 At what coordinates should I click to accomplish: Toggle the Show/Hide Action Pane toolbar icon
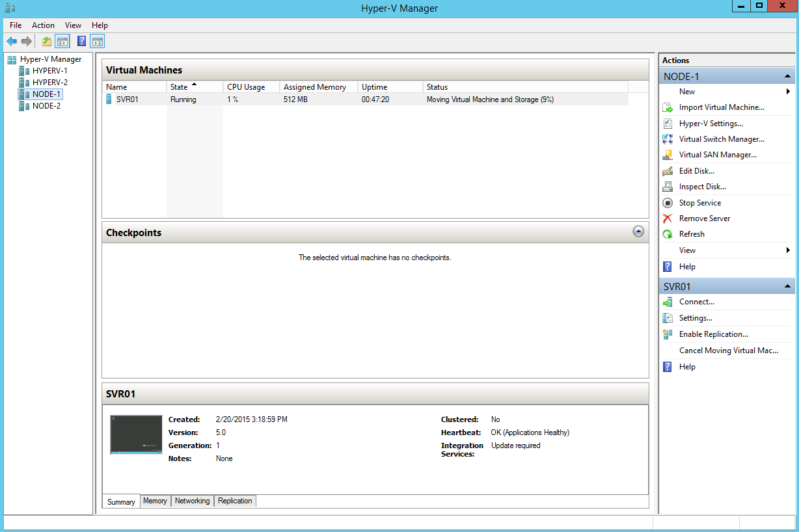[x=98, y=42]
